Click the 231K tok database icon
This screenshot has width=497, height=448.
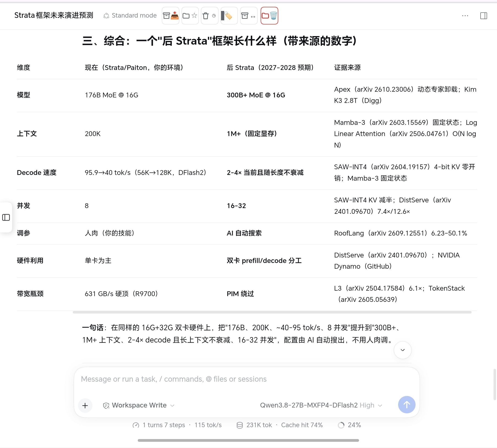(x=240, y=425)
